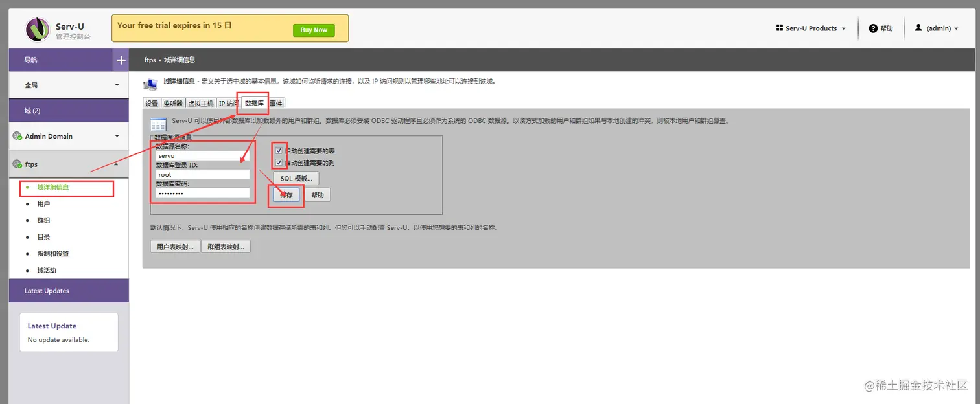The image size is (980, 404).
Task: Switch to the IP 访问 tab
Action: (229, 103)
